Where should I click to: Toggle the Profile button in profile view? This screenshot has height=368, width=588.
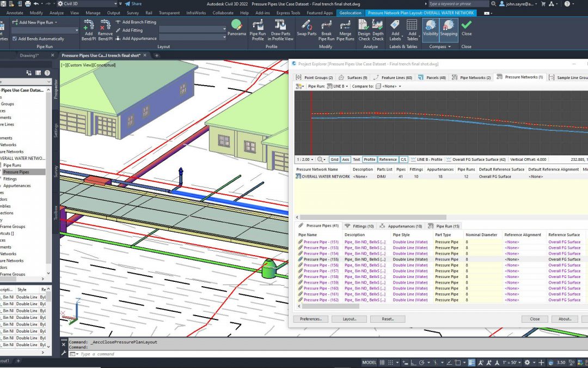[x=369, y=160]
